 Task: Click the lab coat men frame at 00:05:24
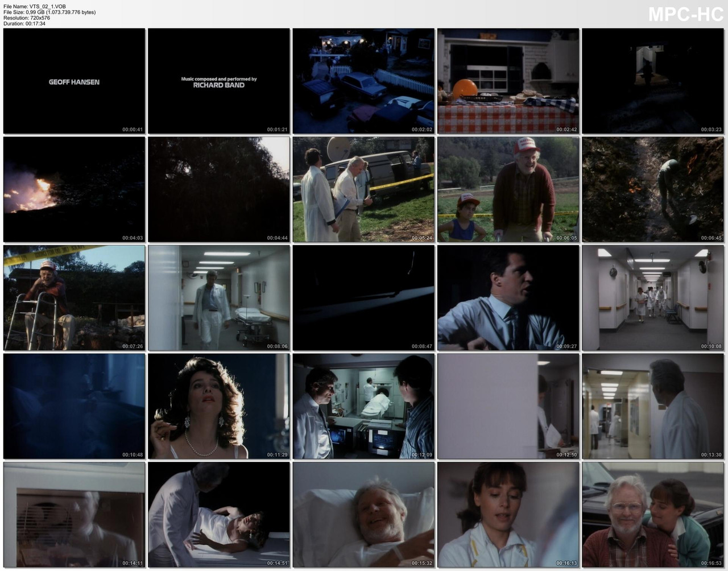coord(363,189)
